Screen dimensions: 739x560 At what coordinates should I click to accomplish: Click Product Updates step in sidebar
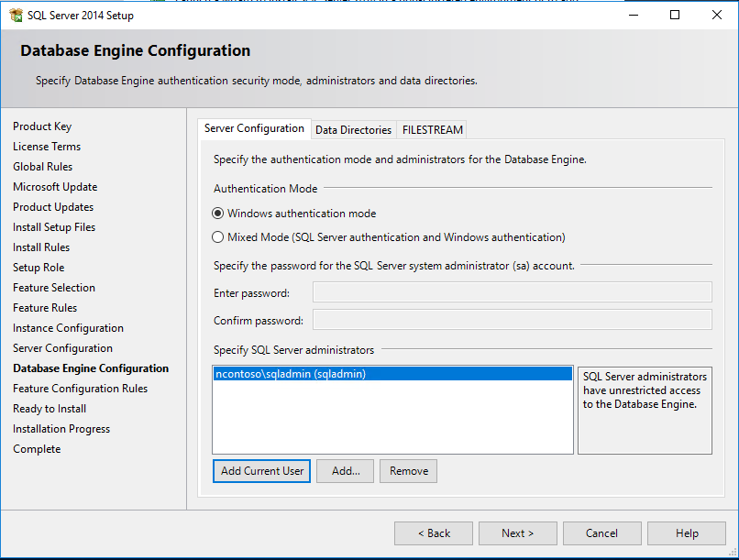53,207
